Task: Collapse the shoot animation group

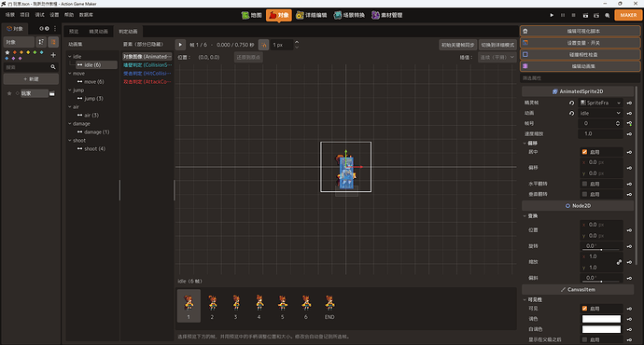Action: tap(70, 140)
